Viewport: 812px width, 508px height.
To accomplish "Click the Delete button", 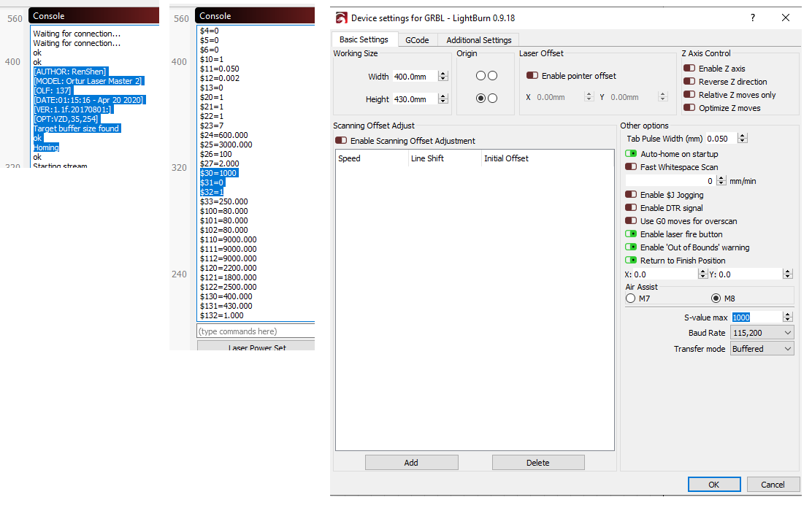I will click(x=539, y=463).
